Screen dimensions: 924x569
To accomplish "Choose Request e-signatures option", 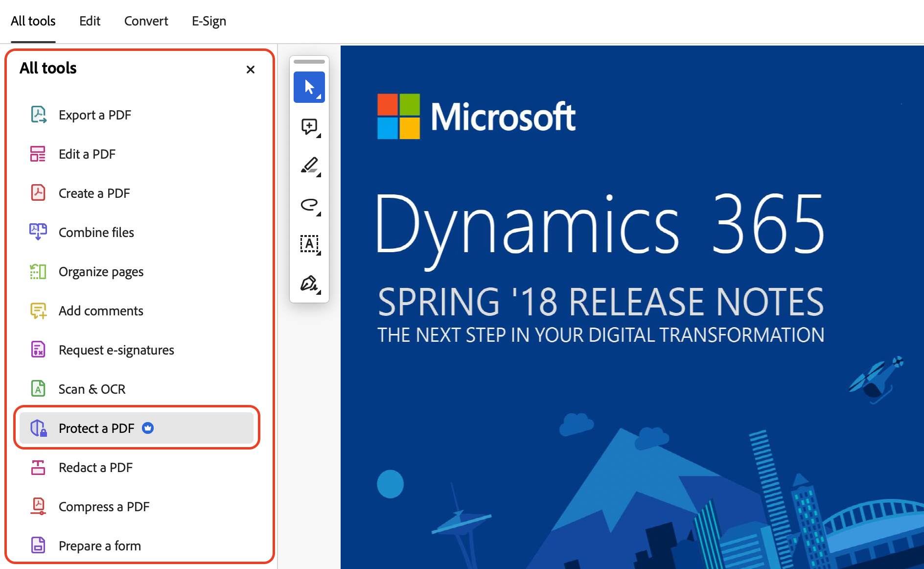I will [116, 350].
